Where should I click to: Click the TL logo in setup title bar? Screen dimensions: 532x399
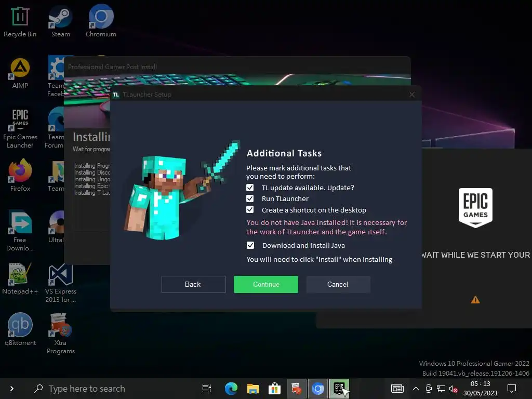(x=116, y=95)
